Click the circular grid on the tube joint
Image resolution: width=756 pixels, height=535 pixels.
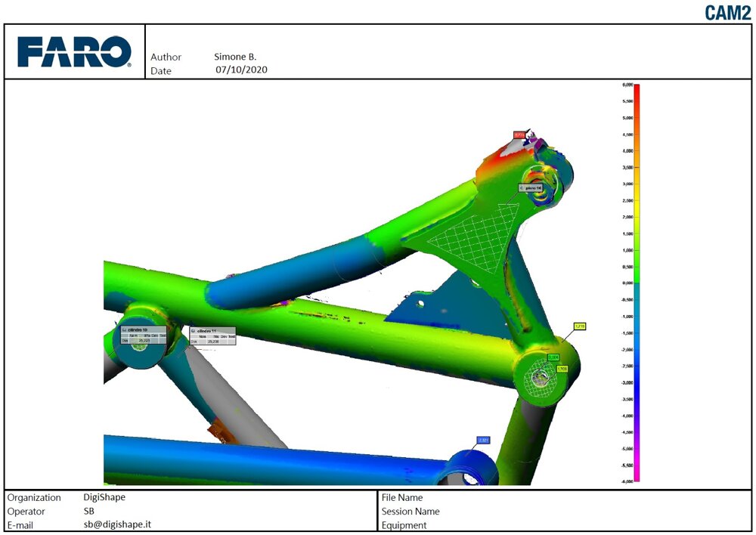(x=540, y=379)
